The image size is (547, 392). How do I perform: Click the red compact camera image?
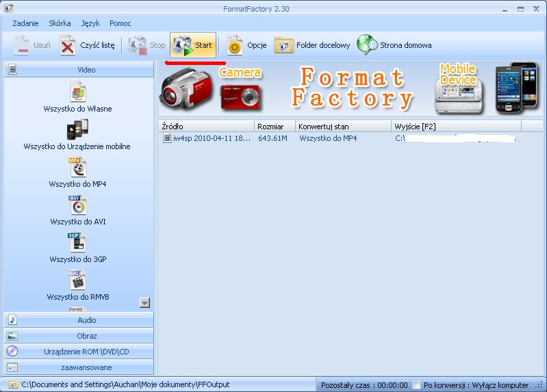tap(241, 98)
